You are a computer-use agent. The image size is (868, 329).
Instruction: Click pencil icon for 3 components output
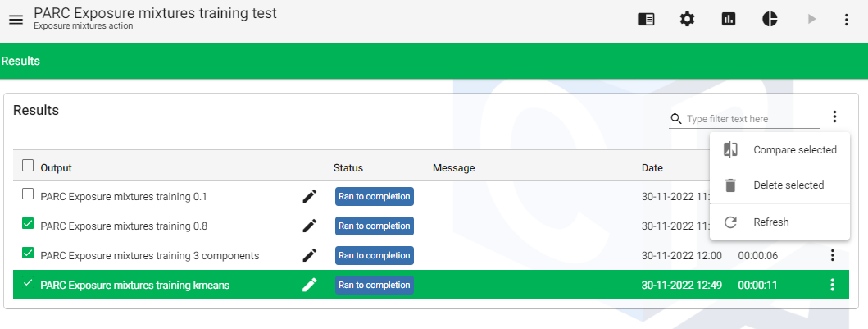coord(309,255)
